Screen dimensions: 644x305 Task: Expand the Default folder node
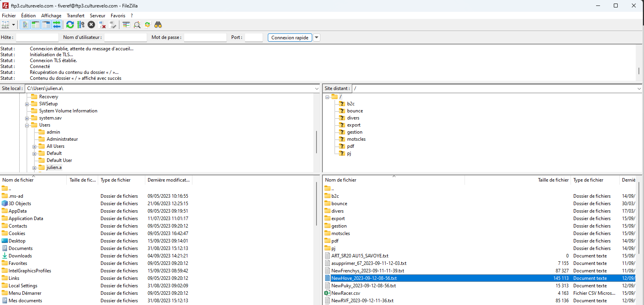point(34,154)
